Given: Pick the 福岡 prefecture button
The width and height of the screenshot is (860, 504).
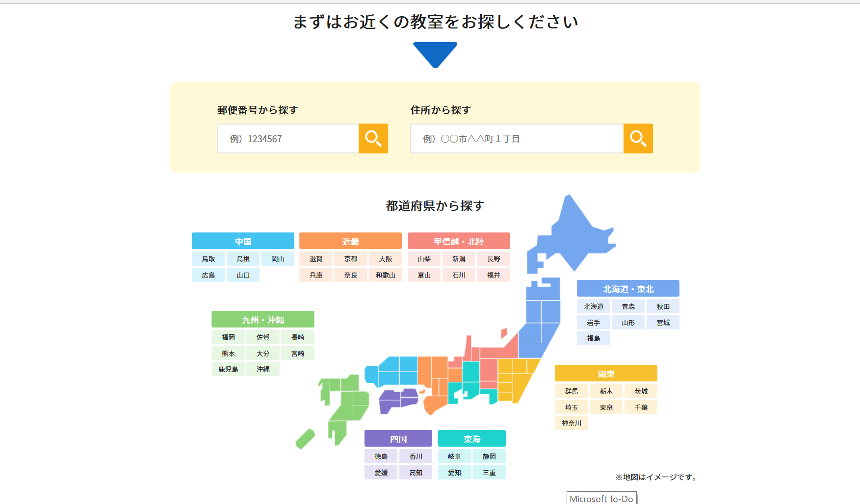Looking at the screenshot, I should click(x=228, y=337).
